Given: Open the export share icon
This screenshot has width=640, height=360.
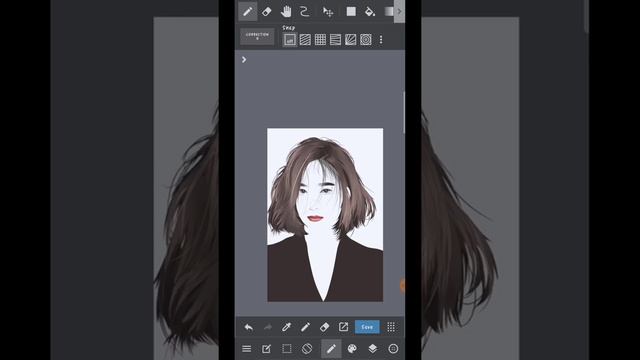Looking at the screenshot, I should [x=343, y=327].
